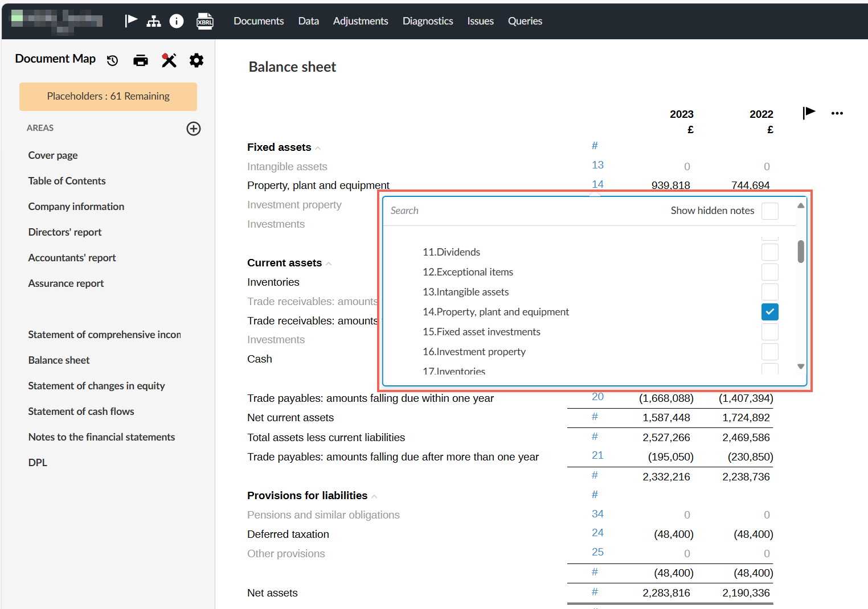Viewport: 868px width, 609px height.
Task: Select Directors' report in Document Map
Action: click(65, 232)
